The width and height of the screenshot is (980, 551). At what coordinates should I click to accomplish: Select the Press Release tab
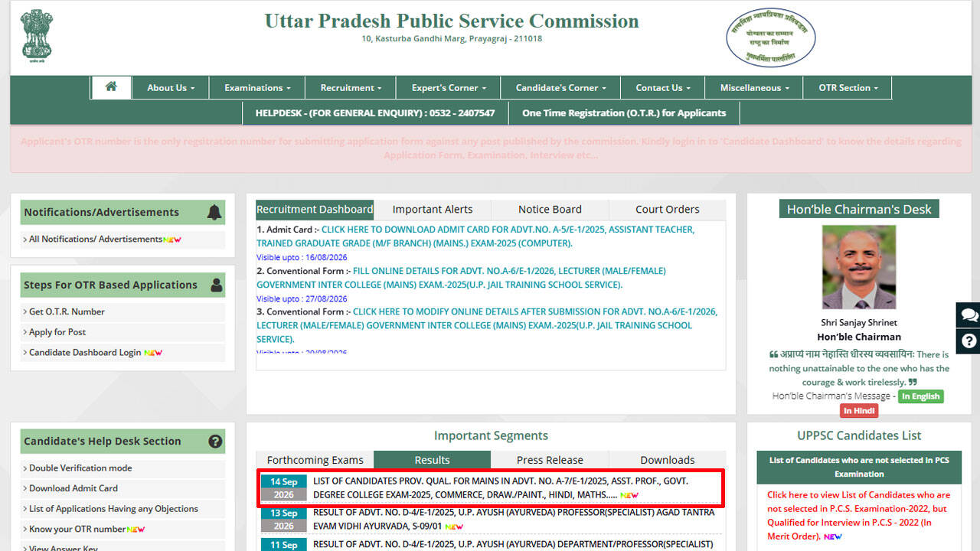click(550, 460)
